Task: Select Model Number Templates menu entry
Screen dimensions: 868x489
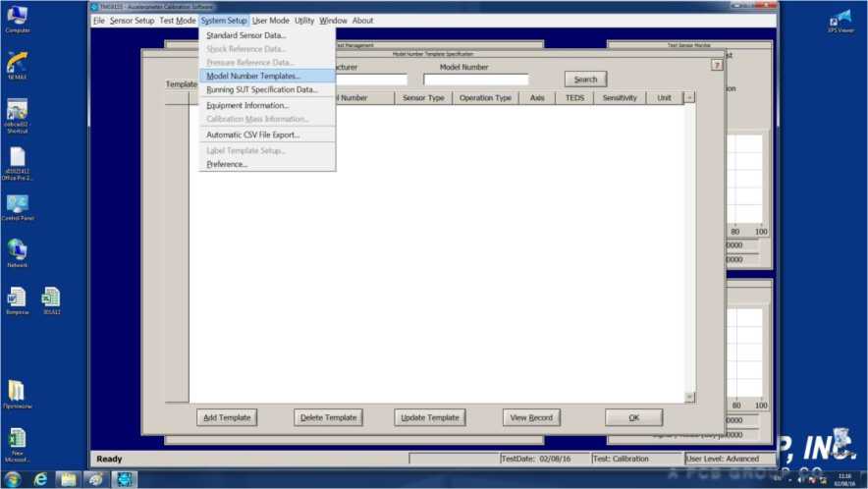Action: point(252,76)
